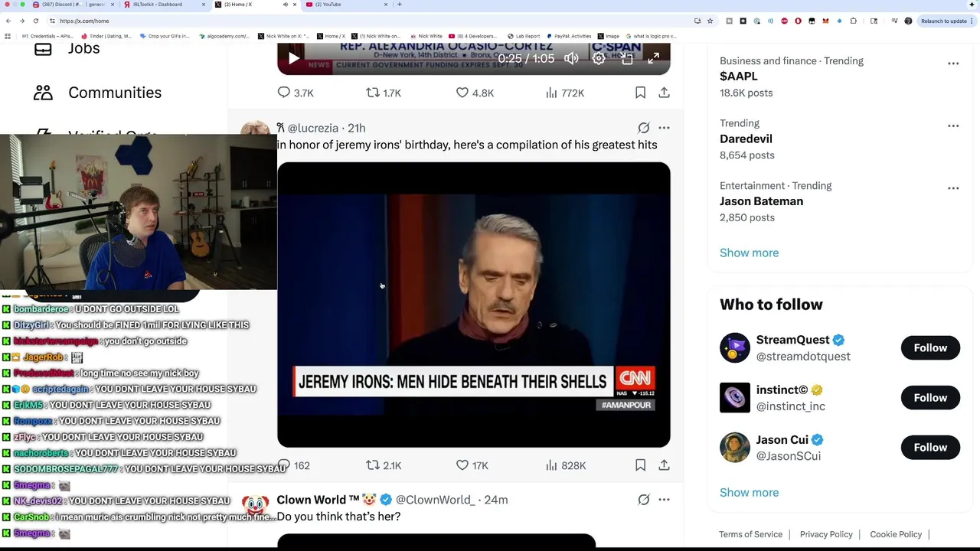The image size is (980, 551).
Task: Play the Jeremy Irons CNN video thumbnail
Action: point(473,305)
